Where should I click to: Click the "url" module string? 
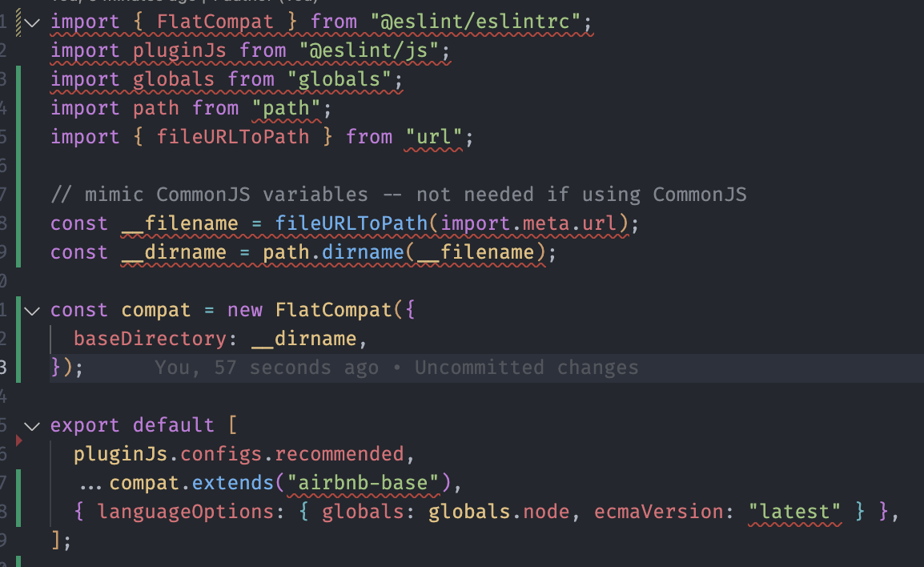[434, 137]
